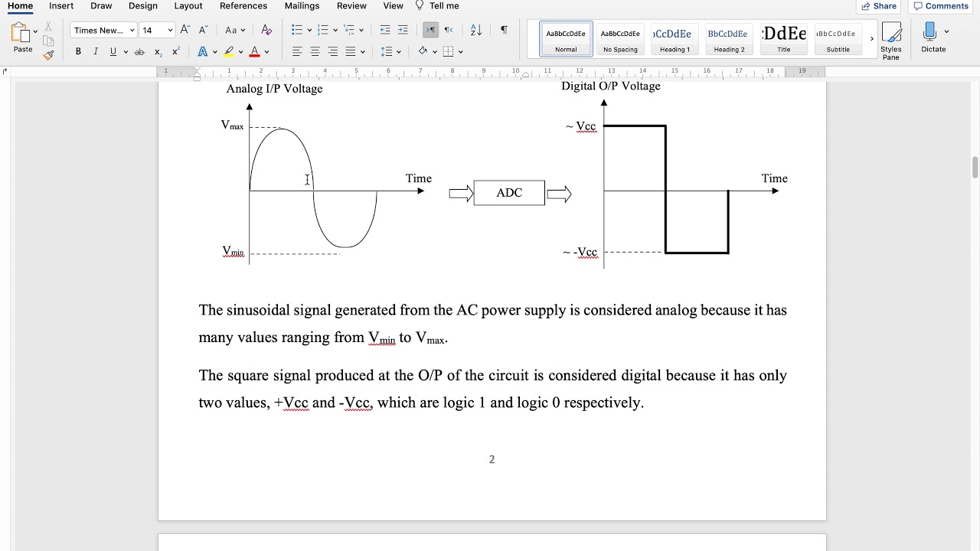This screenshot has width=980, height=551.
Task: Click the Paste clipboard icon
Action: 21,33
